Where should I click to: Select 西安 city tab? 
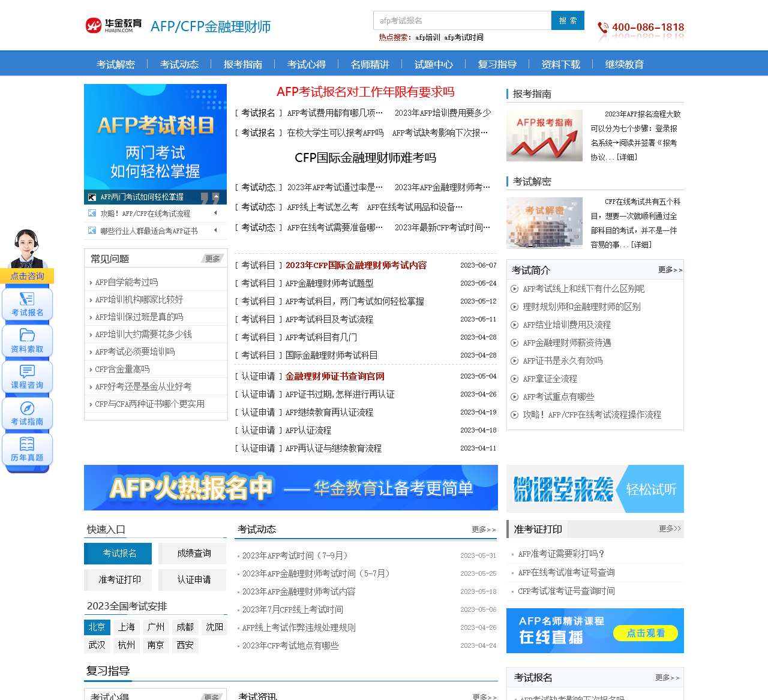click(185, 645)
